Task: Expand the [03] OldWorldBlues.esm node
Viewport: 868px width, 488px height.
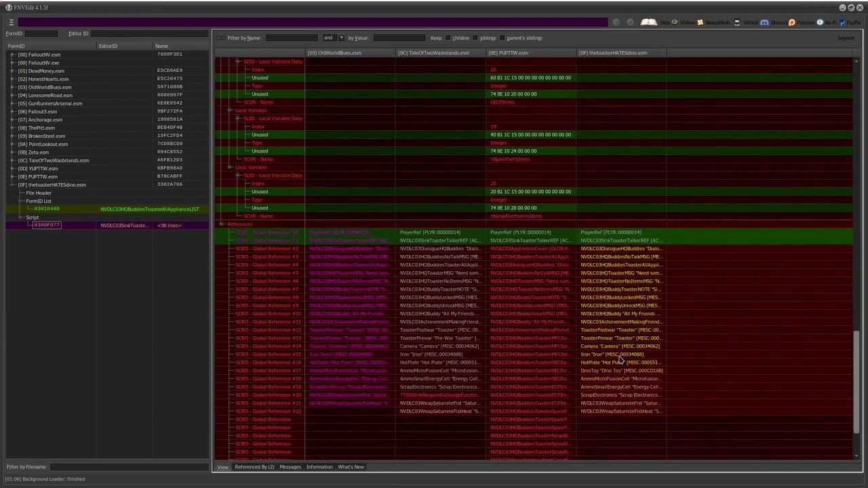Action: pyautogui.click(x=12, y=87)
